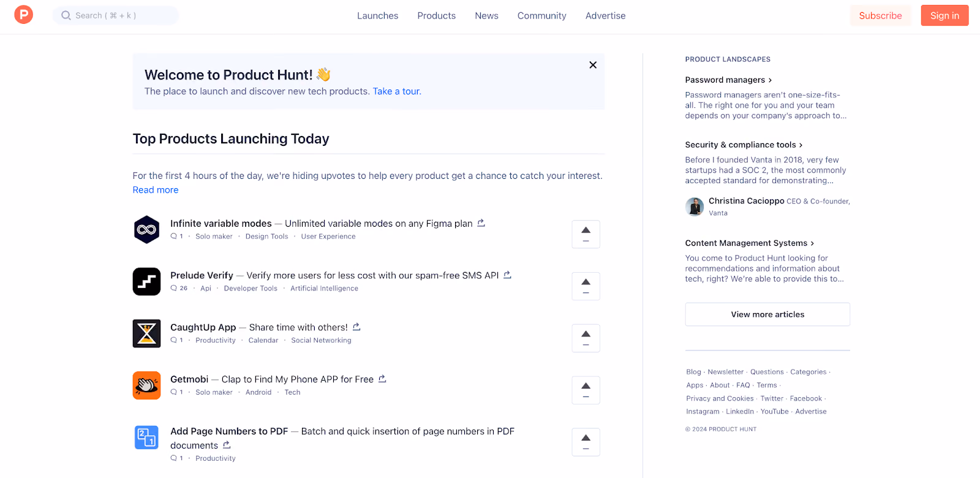The height and width of the screenshot is (478, 980).
Task: Open the Infinite variable modes infinity logo
Action: 146,230
